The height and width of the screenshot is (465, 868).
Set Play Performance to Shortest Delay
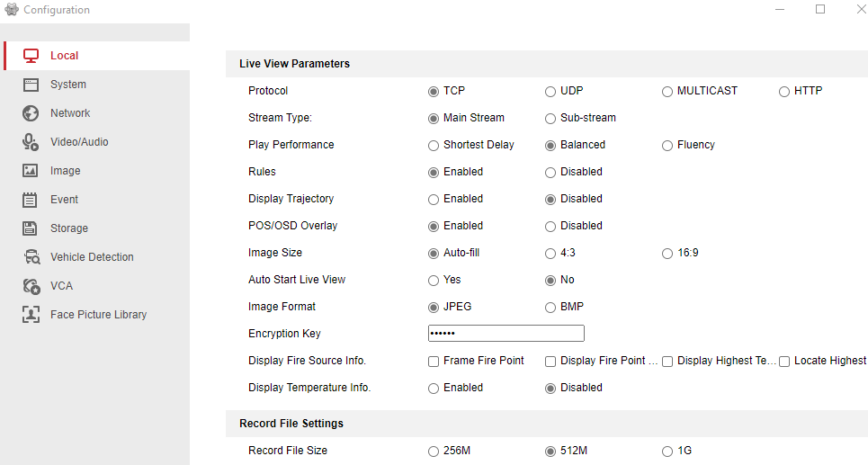434,145
